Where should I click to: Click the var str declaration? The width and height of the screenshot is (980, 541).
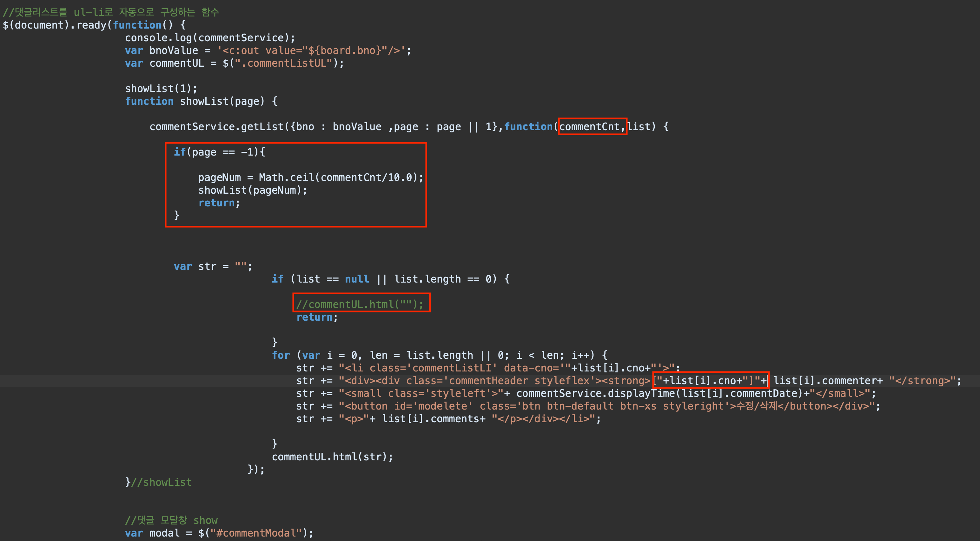coord(213,266)
